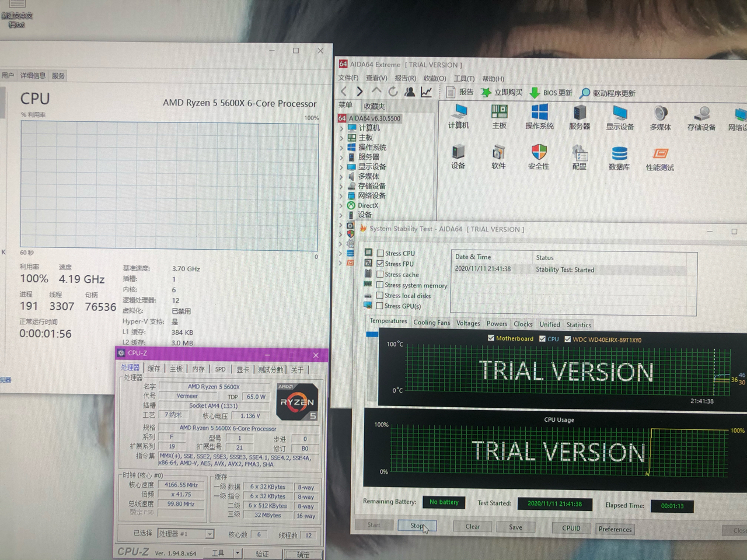Uncheck the Stress FPU checkbox
This screenshot has width=747, height=560.
pyautogui.click(x=381, y=264)
